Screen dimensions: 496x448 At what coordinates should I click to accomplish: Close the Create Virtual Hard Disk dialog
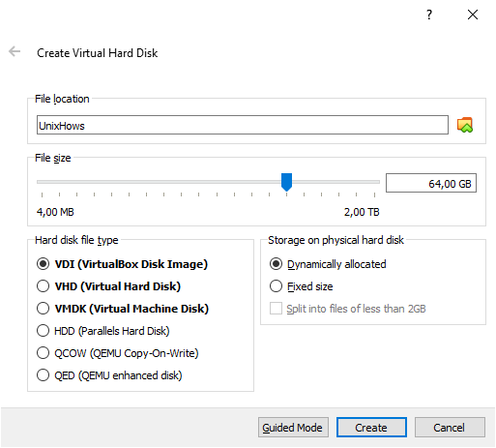(473, 15)
